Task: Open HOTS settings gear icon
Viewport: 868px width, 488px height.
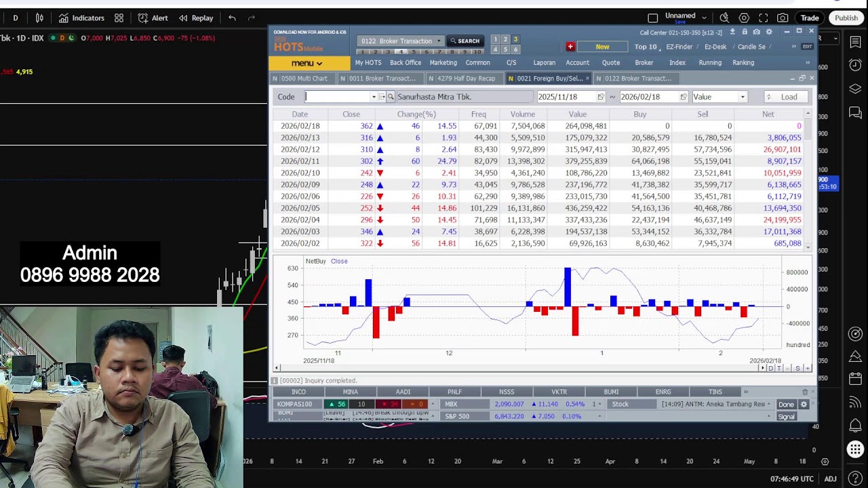Action: [769, 32]
